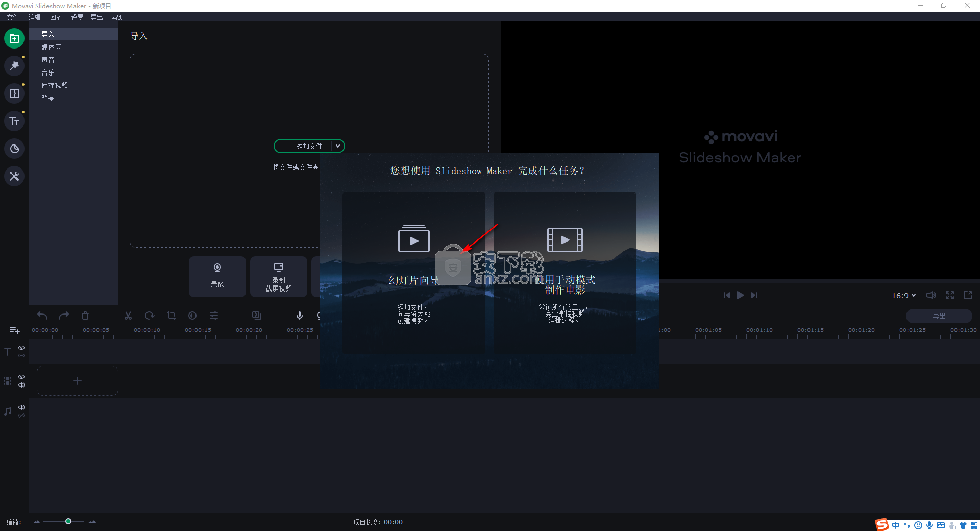Image resolution: width=980 pixels, height=531 pixels.
Task: Click the Delete trash icon
Action: (x=85, y=316)
